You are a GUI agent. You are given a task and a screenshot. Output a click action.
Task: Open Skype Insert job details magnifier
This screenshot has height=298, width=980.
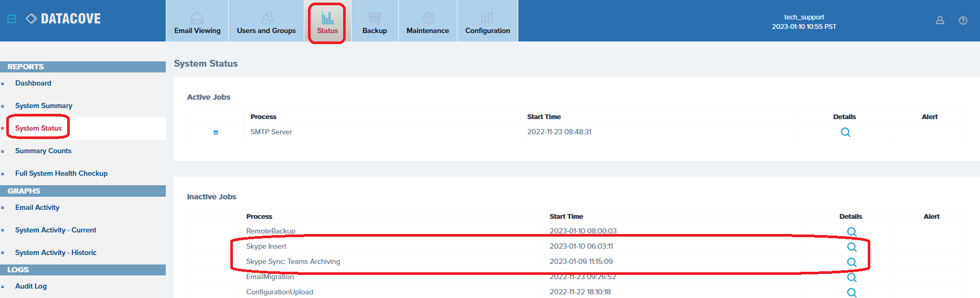[851, 247]
